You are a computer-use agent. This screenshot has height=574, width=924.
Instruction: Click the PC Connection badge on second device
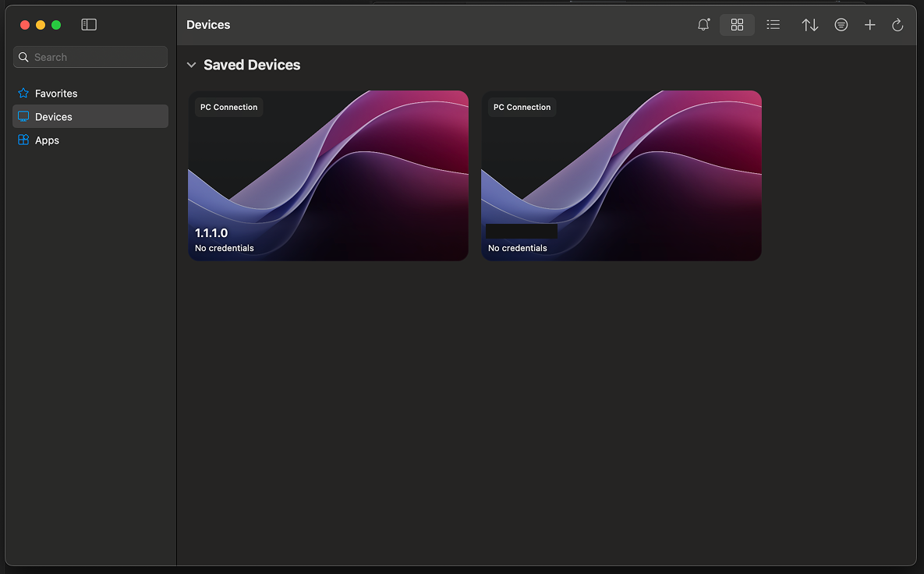pyautogui.click(x=522, y=107)
